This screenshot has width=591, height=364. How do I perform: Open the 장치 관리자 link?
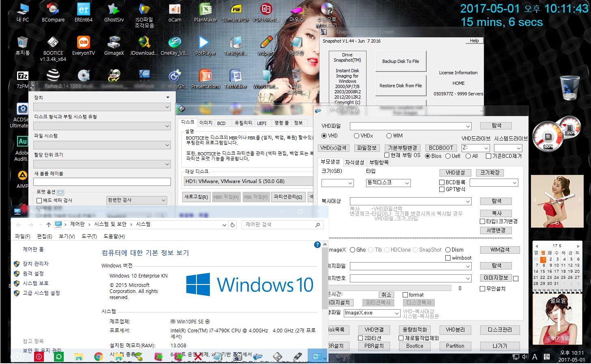36,264
